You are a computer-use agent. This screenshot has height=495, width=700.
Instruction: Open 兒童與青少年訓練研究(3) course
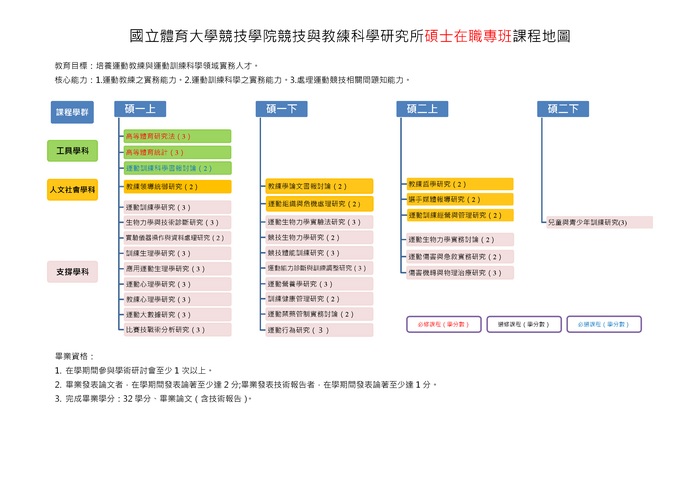pyautogui.click(x=599, y=222)
